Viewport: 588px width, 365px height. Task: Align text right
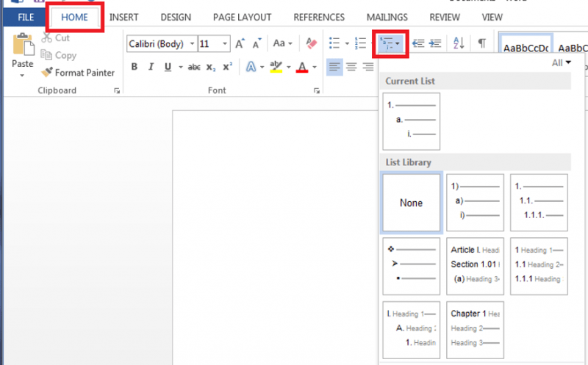[x=368, y=67]
